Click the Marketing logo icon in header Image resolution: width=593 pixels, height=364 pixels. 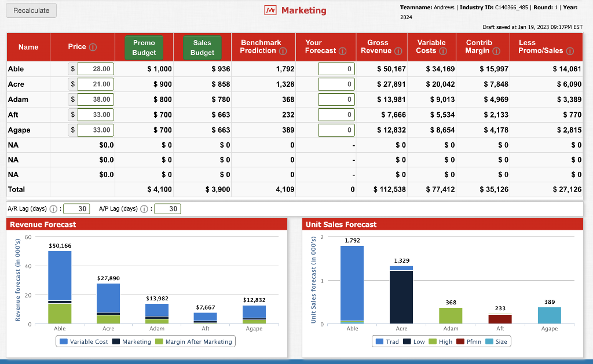[x=270, y=10]
